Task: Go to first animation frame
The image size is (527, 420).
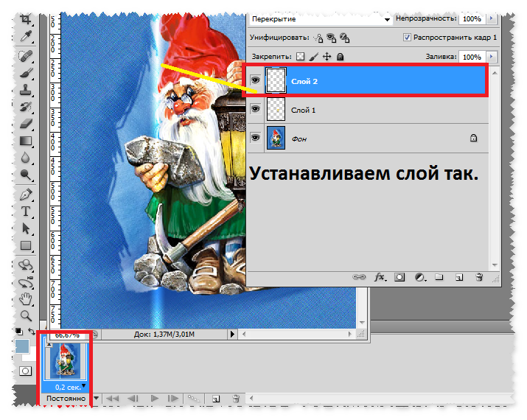Action: click(112, 399)
